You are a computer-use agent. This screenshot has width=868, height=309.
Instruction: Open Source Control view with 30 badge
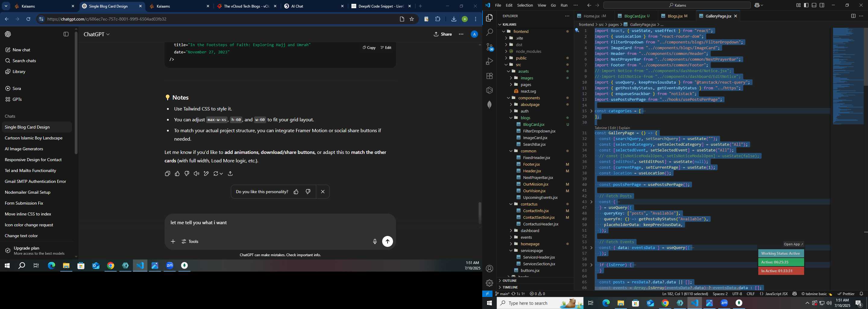pyautogui.click(x=489, y=47)
